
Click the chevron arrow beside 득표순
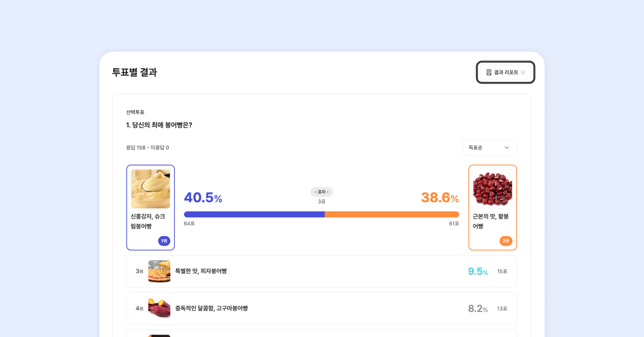(507, 148)
